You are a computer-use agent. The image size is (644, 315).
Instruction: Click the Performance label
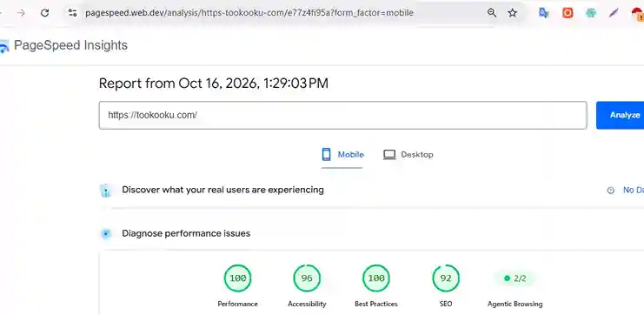coord(237,305)
